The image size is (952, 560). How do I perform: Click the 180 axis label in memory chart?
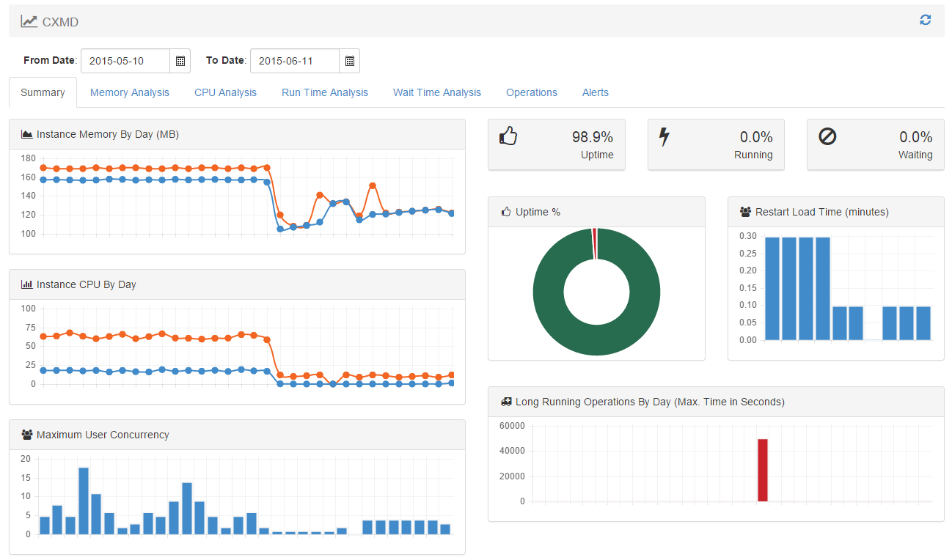click(x=29, y=158)
